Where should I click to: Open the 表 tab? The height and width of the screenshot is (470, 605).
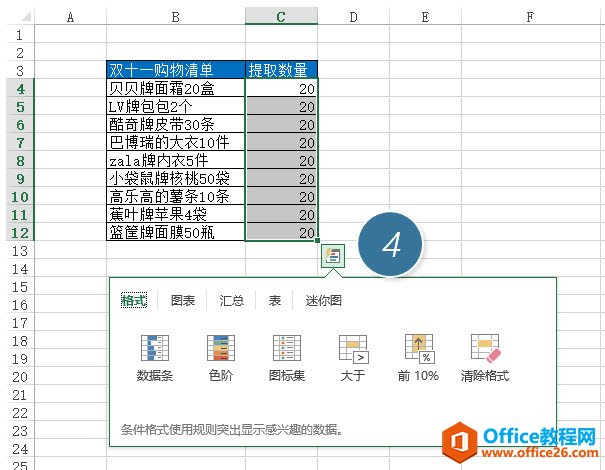point(275,300)
